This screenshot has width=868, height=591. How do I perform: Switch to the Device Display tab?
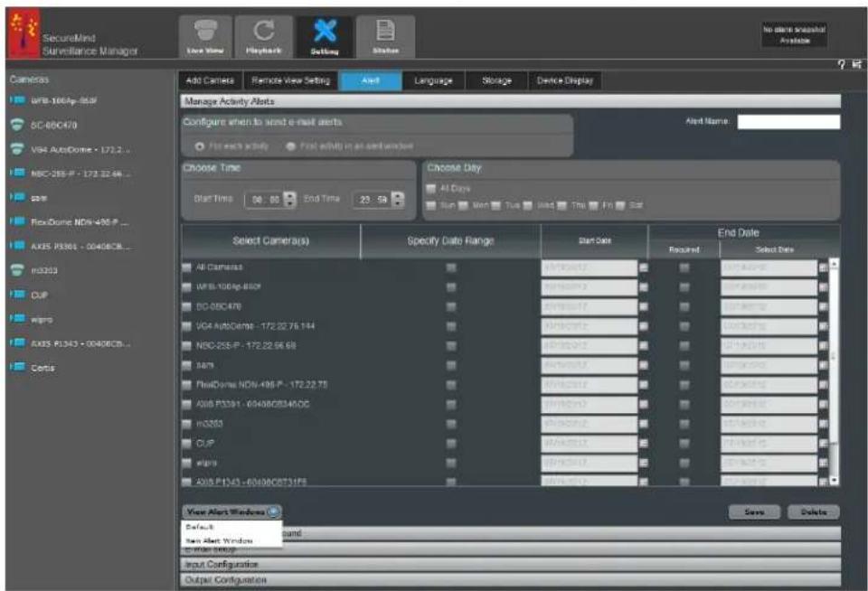(x=564, y=80)
